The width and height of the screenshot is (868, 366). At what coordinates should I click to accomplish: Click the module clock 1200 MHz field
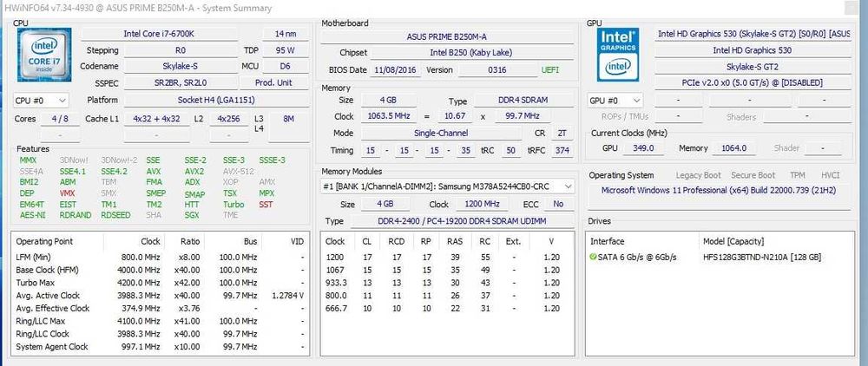(x=482, y=204)
